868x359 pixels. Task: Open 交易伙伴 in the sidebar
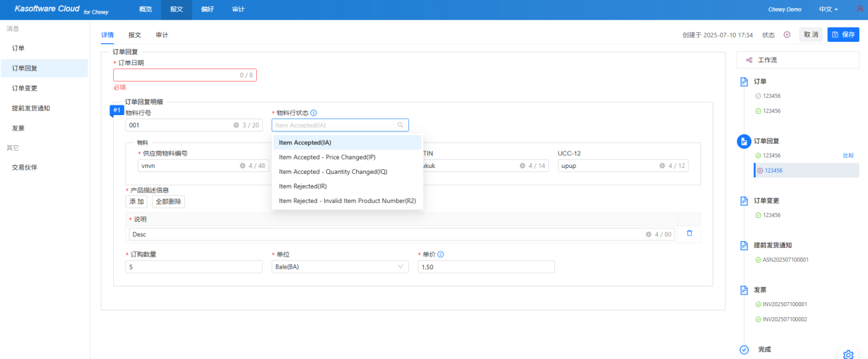(x=25, y=167)
